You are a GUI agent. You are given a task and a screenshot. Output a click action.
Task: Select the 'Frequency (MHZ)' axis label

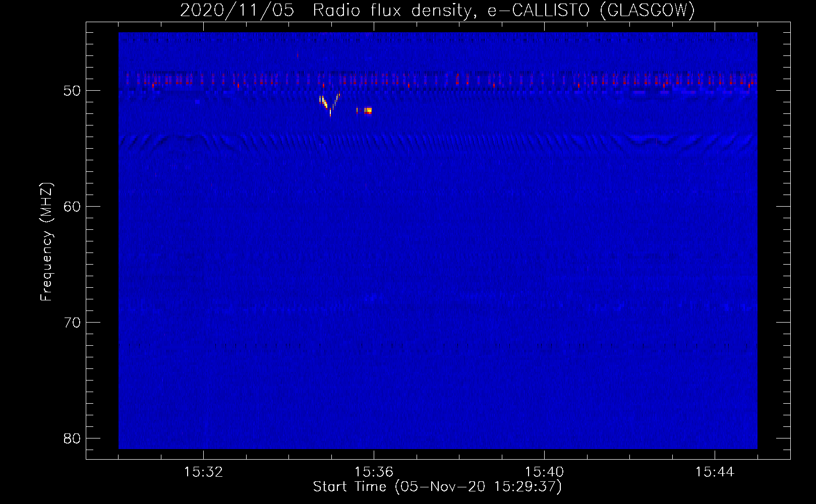tap(46, 242)
